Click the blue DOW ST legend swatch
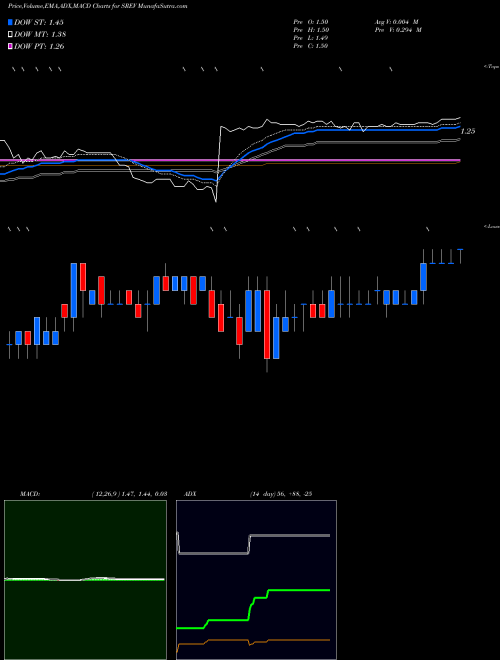Image resolution: width=500 pixels, height=660 pixels. pyautogui.click(x=10, y=22)
